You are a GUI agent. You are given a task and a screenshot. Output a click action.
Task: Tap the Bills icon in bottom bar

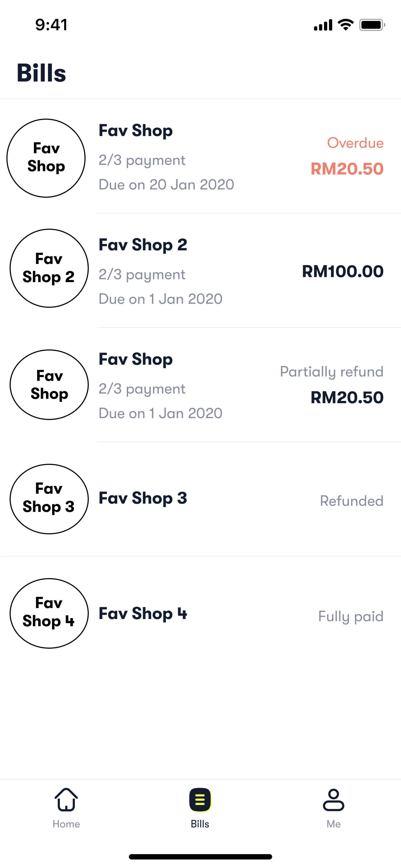(x=200, y=800)
